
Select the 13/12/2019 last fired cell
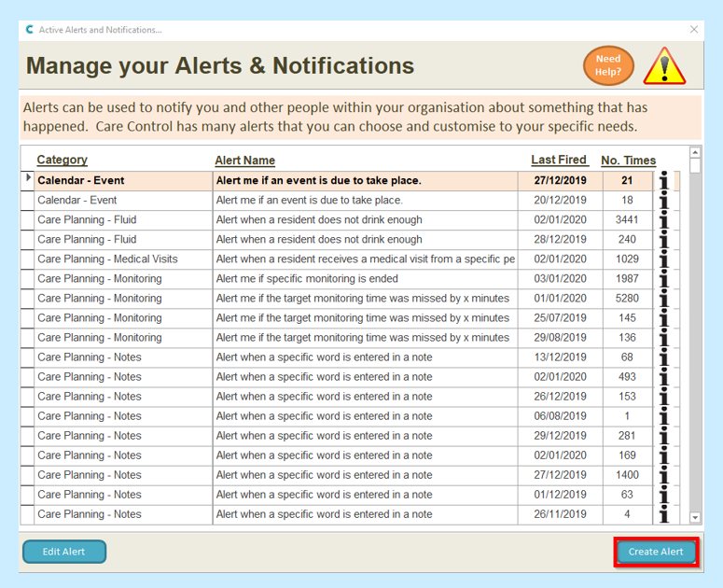click(561, 357)
